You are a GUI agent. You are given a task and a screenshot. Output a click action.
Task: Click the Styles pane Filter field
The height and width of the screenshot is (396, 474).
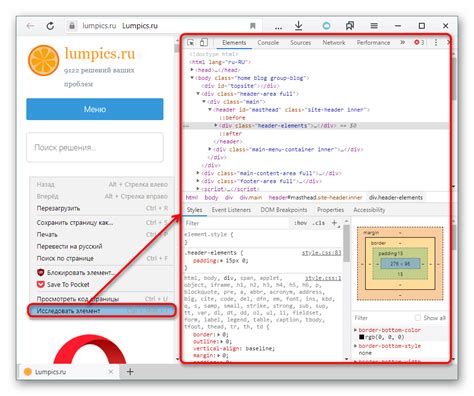pyautogui.click(x=236, y=223)
